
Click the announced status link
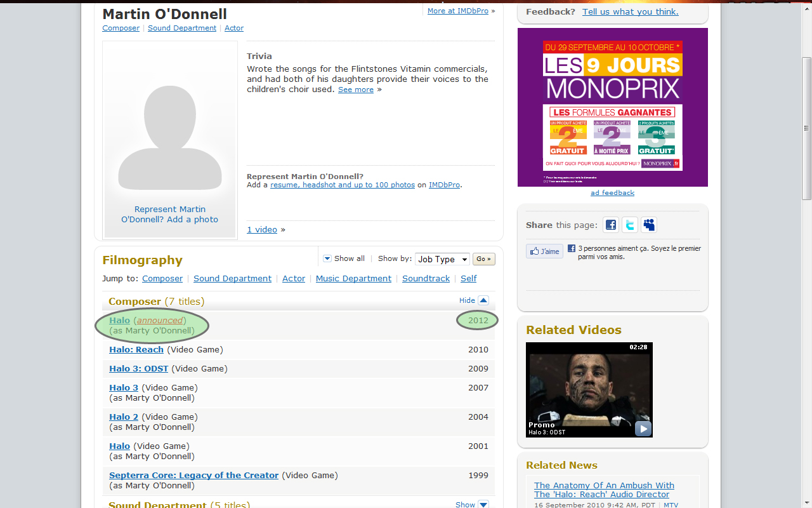[x=160, y=320]
